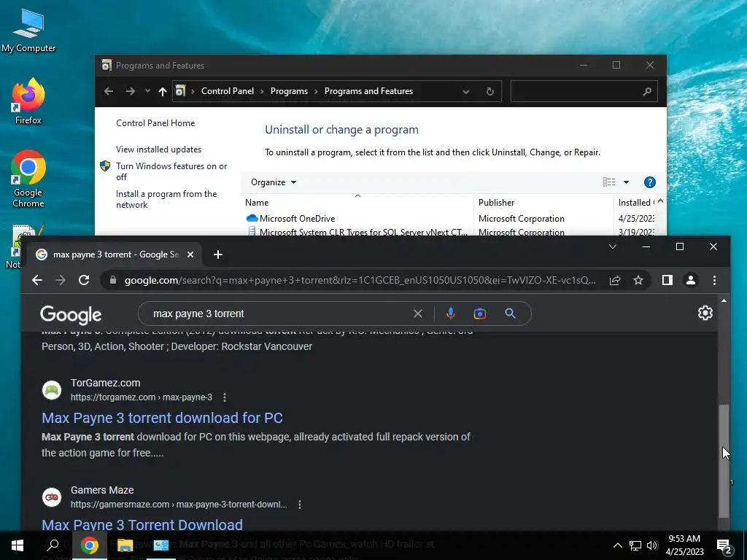747x560 pixels.
Task: Share this page from address bar
Action: [614, 281]
